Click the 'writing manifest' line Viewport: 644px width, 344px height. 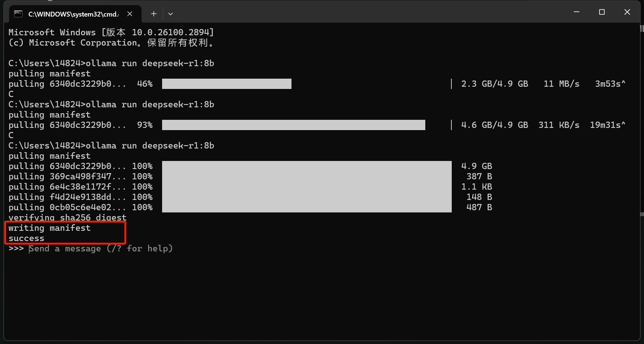click(50, 228)
